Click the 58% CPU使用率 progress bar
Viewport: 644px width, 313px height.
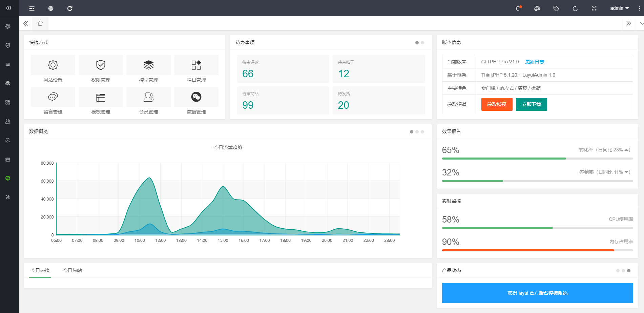[537, 228]
